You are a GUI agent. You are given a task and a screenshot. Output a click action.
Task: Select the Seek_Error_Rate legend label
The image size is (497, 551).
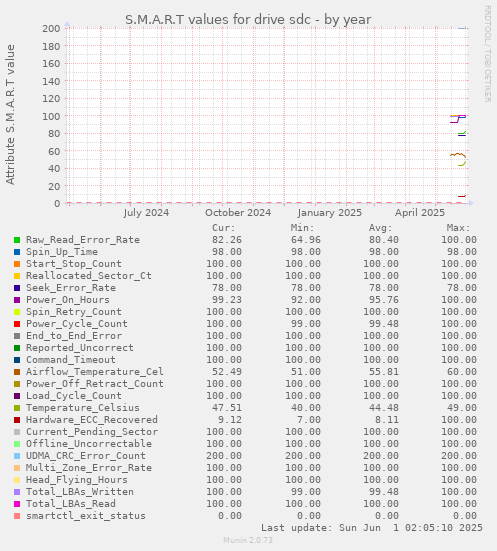71,288
